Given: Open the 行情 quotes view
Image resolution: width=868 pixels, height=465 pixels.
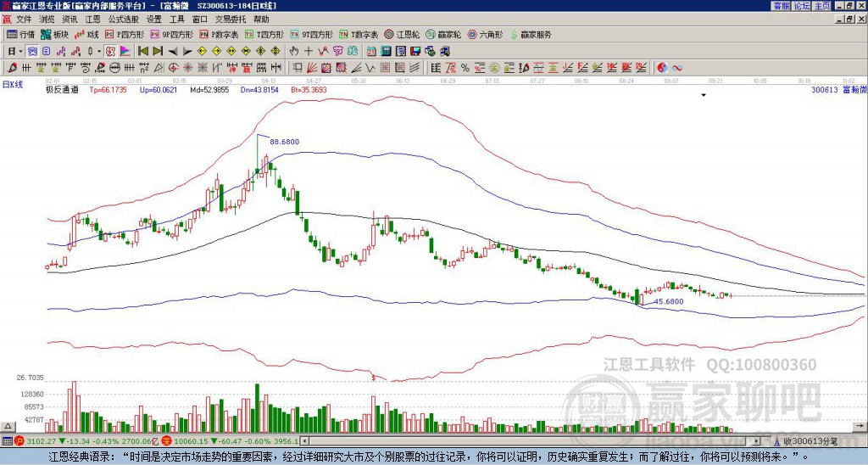Looking at the screenshot, I should (x=20, y=34).
